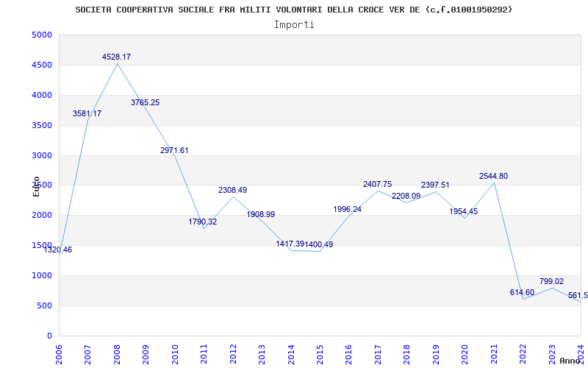The height and width of the screenshot is (368, 588).
Task: Click the 2014 x-axis year label
Action: click(x=291, y=355)
